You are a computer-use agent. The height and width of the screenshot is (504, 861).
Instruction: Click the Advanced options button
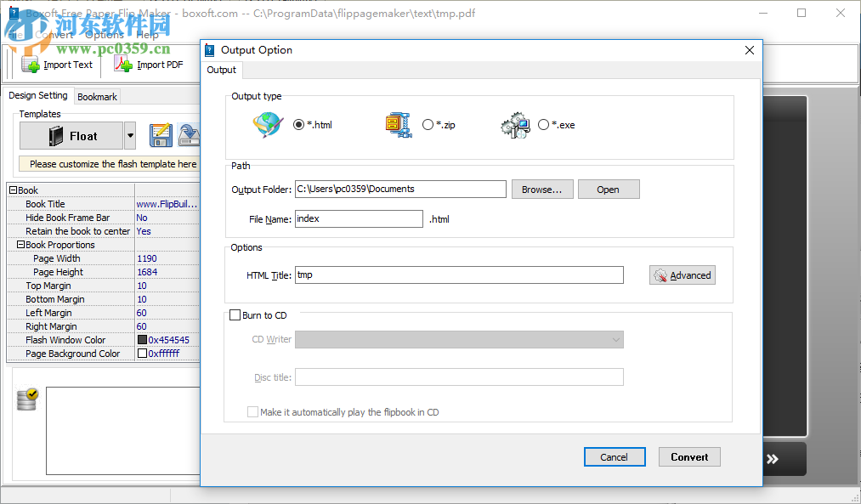click(682, 275)
